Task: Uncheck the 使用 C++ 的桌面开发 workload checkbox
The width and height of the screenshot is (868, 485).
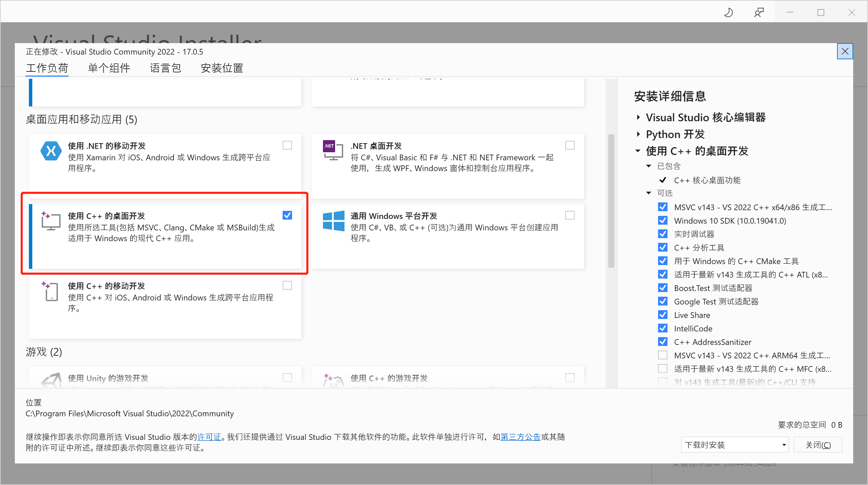Action: [x=287, y=215]
